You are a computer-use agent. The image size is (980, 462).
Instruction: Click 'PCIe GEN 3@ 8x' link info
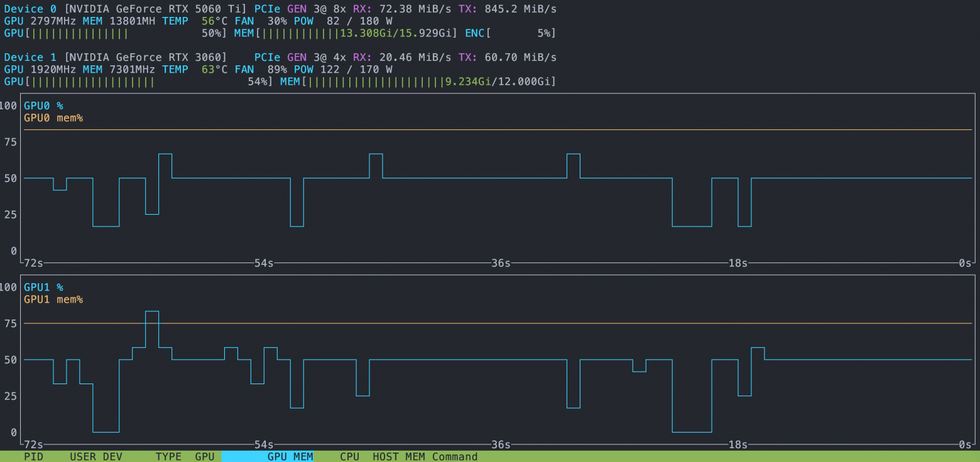(300, 9)
